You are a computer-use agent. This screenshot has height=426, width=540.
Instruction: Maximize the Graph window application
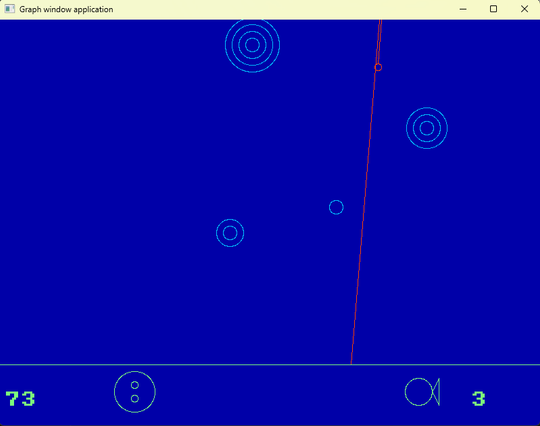coord(494,9)
